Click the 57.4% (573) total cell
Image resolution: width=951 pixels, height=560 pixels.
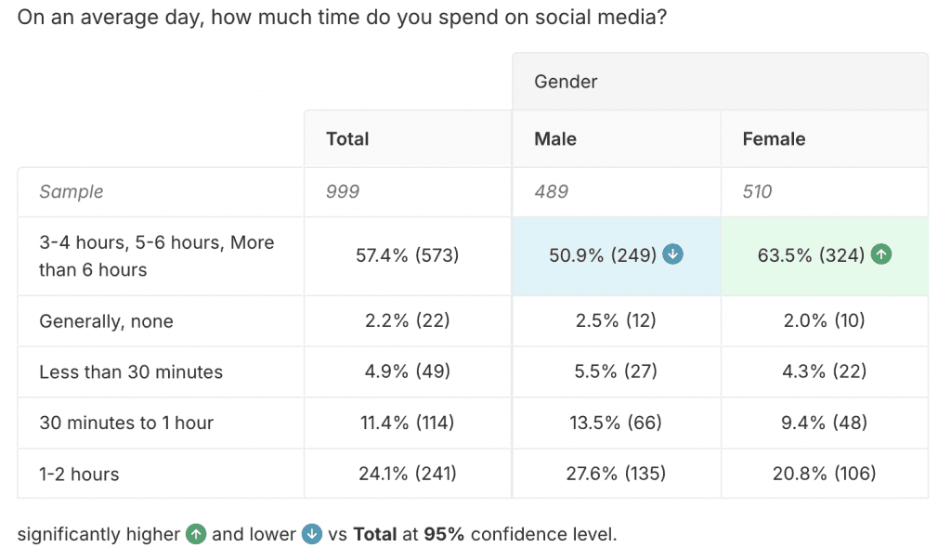coord(408,255)
